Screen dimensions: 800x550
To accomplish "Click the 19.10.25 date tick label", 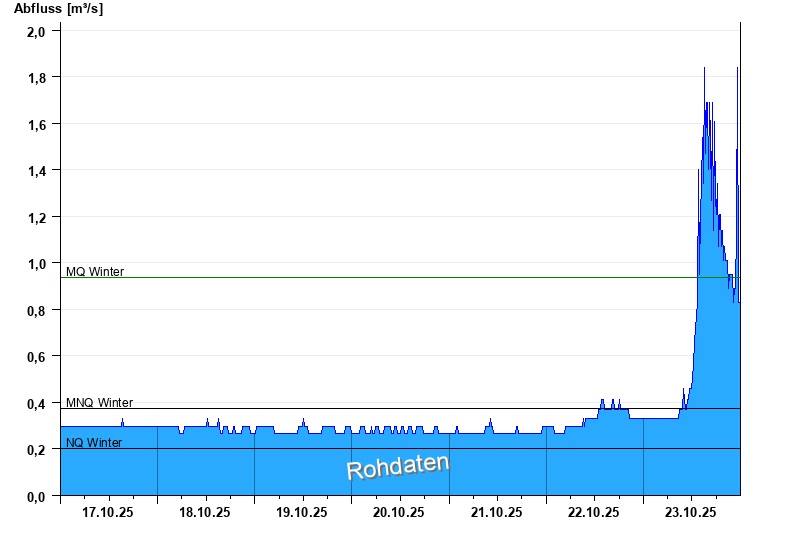I will pyautogui.click(x=302, y=512).
